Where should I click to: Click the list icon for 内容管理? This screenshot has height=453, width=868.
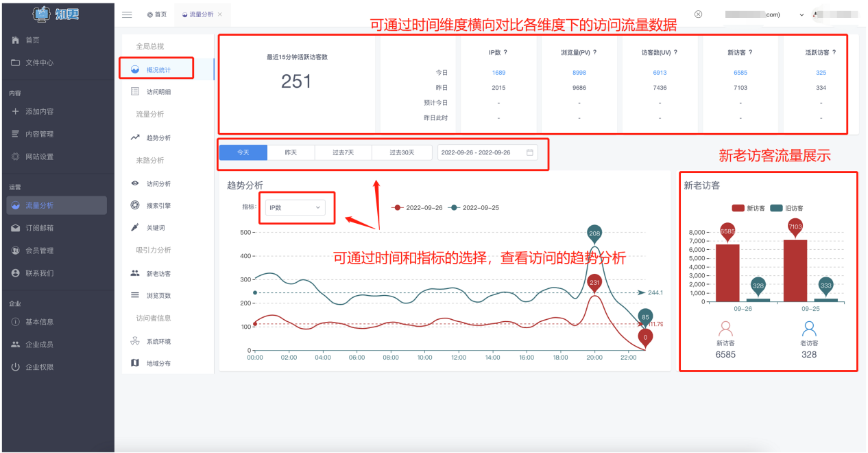point(16,134)
